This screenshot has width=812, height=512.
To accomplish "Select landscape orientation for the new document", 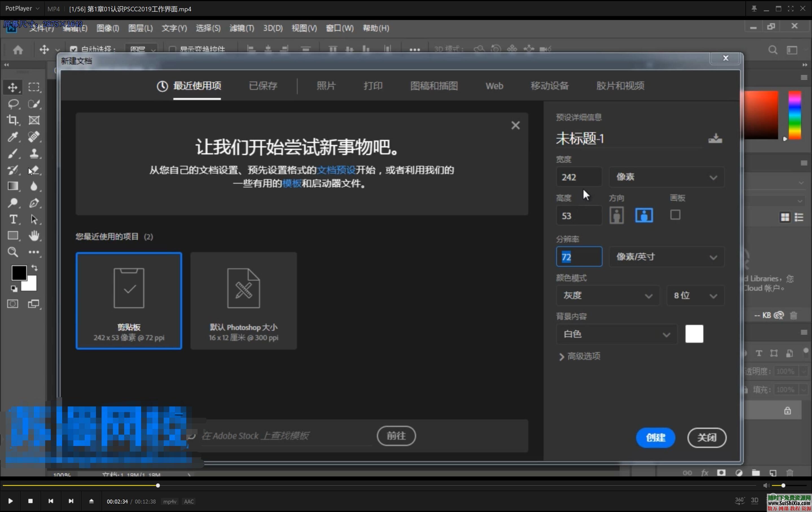I will point(644,215).
